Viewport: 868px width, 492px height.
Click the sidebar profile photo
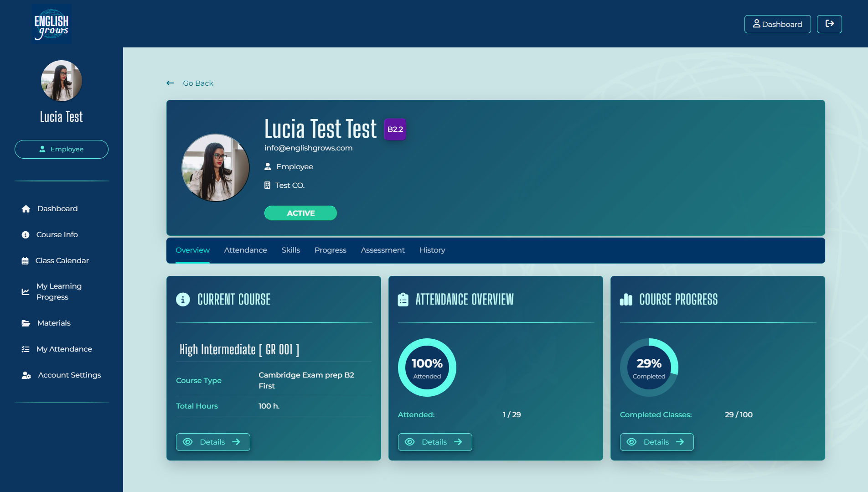62,81
